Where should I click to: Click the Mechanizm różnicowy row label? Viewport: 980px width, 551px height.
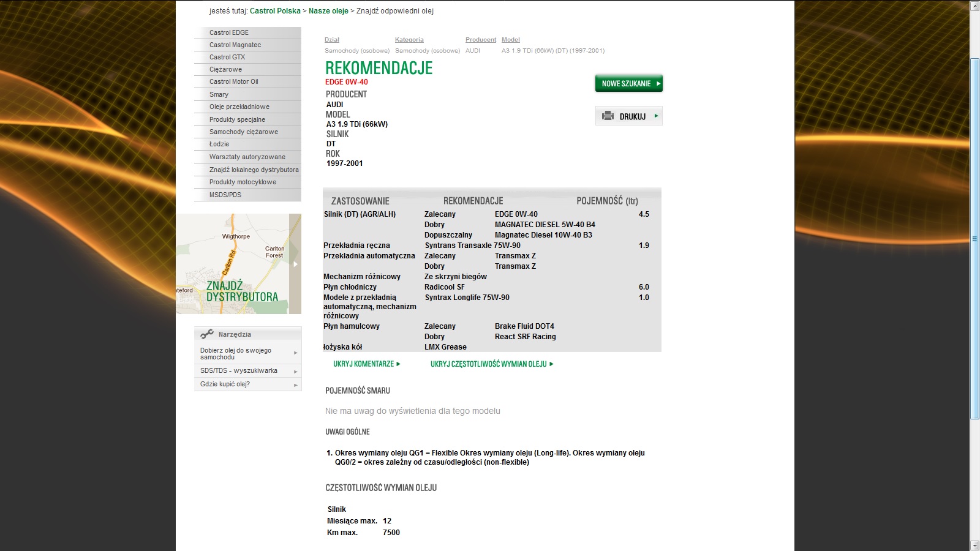(362, 277)
